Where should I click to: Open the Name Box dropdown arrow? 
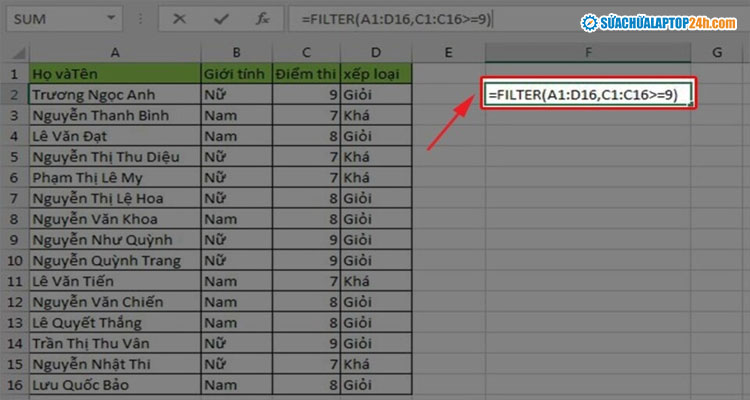(x=111, y=18)
